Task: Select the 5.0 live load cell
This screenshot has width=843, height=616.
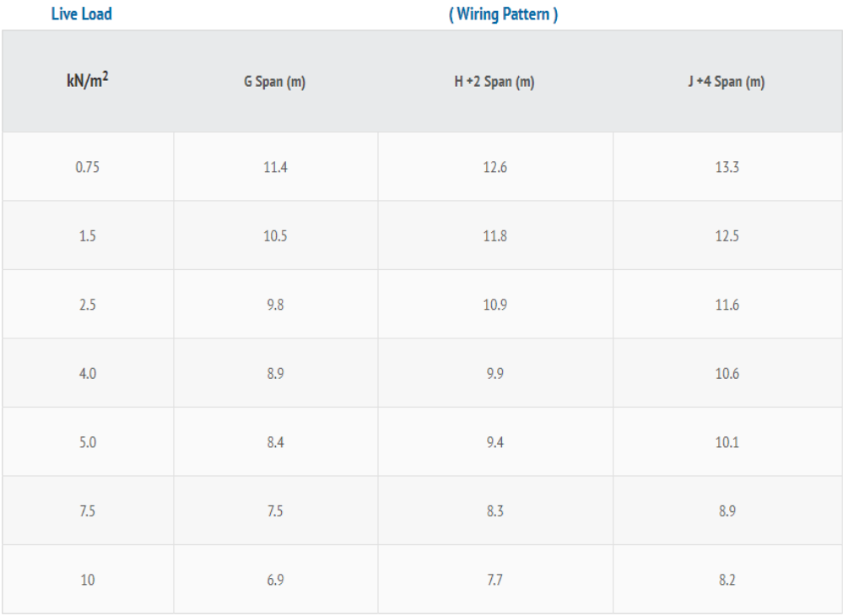Action: point(88,442)
